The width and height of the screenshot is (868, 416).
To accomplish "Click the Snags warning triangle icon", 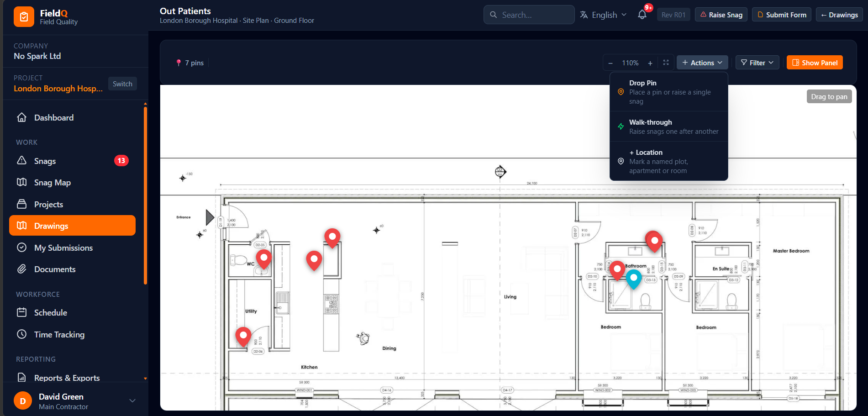I will pyautogui.click(x=21, y=160).
